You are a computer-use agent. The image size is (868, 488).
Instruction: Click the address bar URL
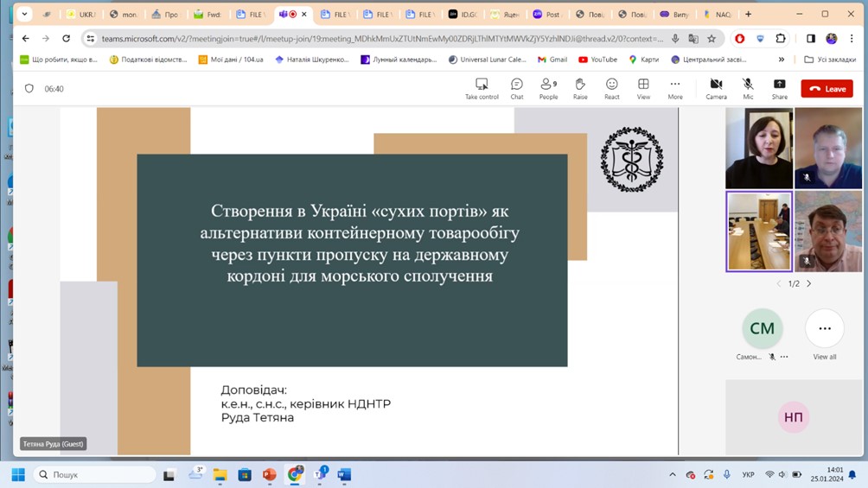point(382,39)
